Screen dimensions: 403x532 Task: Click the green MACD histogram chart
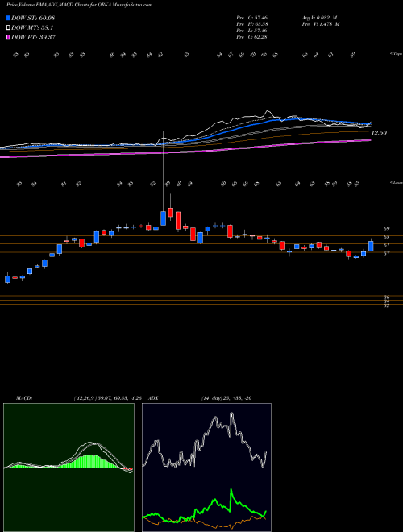(x=69, y=468)
